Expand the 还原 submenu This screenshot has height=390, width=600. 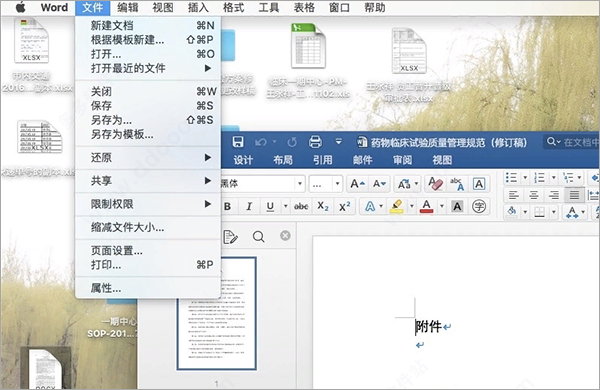[148, 157]
